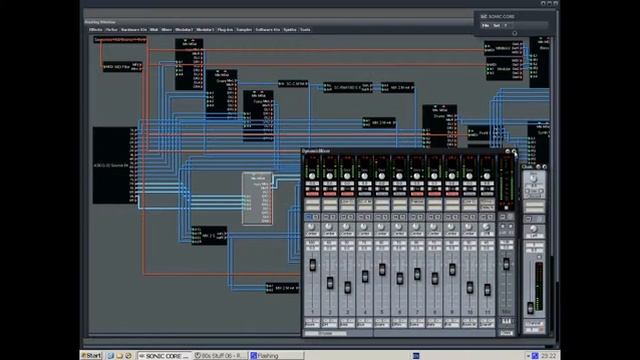Grab the channel 5 volume fader

pos(382,269)
